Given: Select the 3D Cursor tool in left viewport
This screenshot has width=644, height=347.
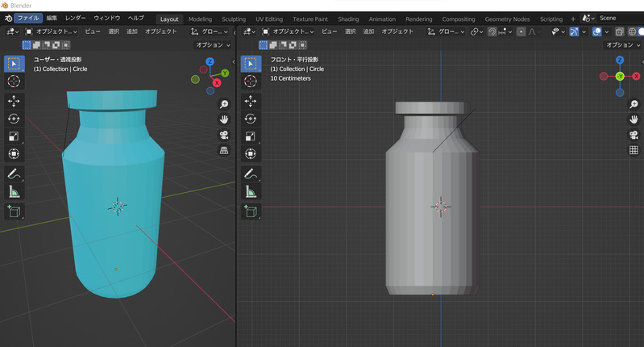Looking at the screenshot, I should (x=14, y=81).
